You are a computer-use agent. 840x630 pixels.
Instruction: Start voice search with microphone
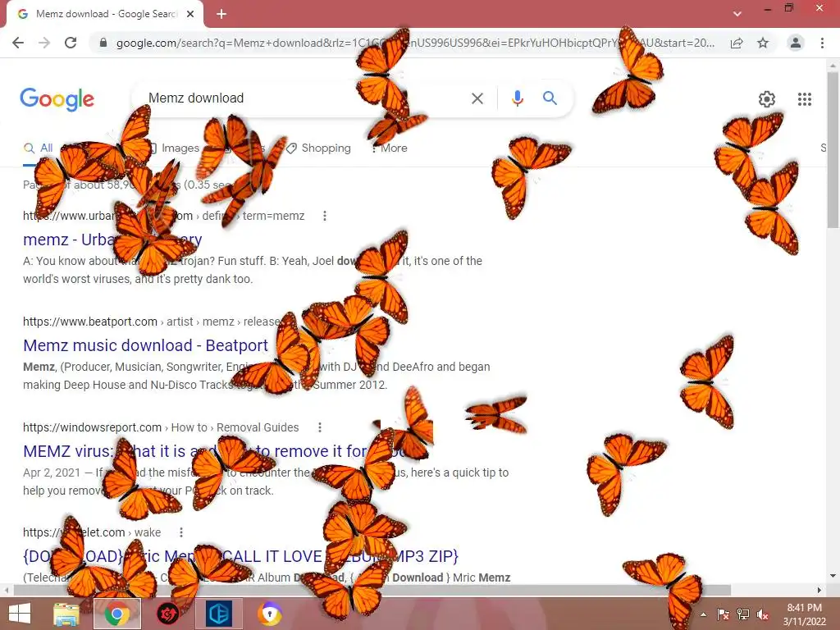[x=517, y=98]
